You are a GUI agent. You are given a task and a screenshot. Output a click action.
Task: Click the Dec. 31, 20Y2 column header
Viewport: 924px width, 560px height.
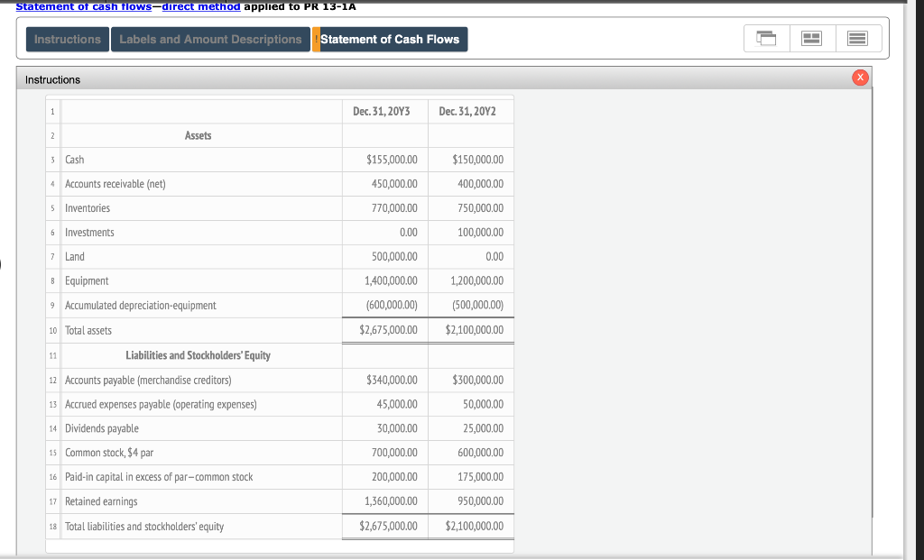coord(470,110)
